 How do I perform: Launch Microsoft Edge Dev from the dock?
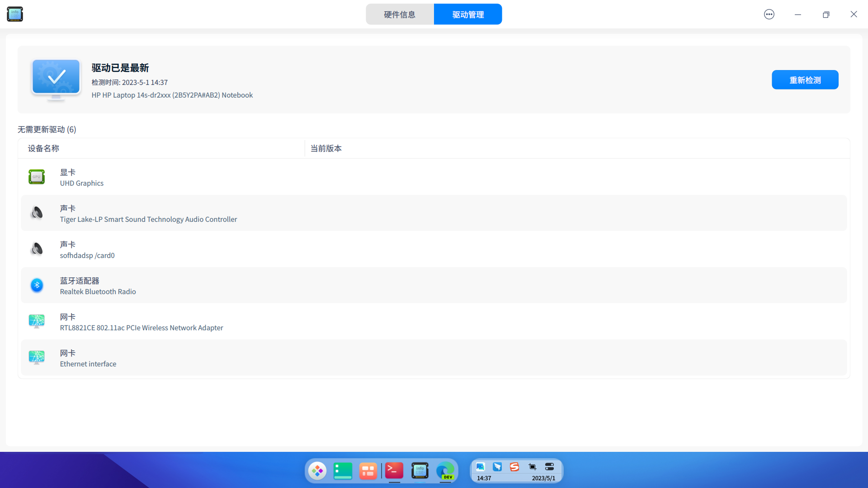[445, 471]
